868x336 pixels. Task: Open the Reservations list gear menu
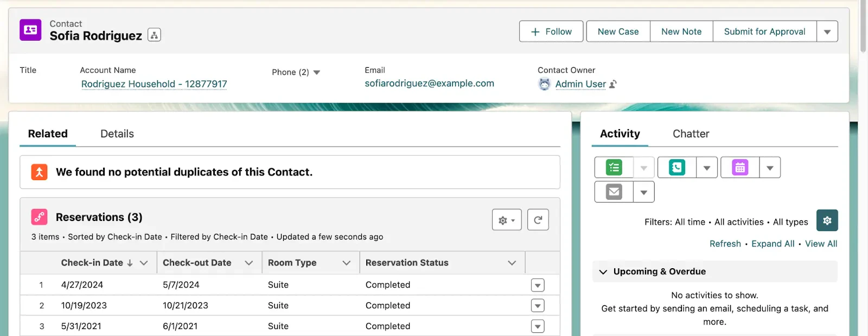[507, 220]
